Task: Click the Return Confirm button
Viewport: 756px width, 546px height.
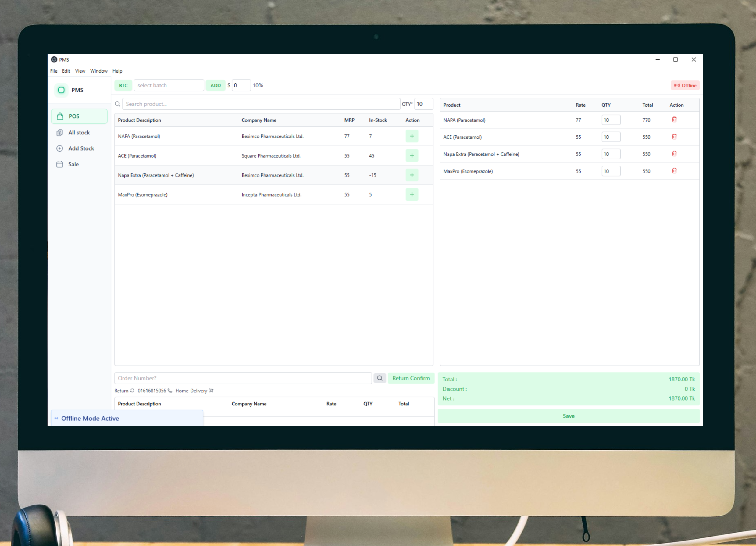Action: [x=411, y=378]
